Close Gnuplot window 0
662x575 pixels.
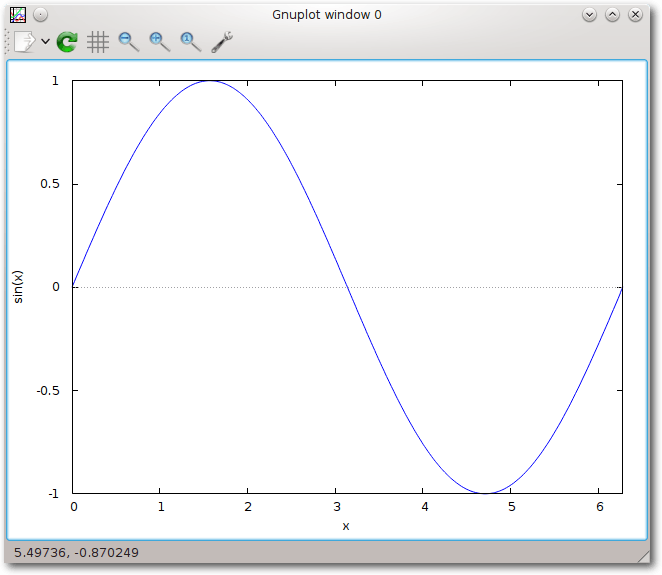[x=635, y=15]
